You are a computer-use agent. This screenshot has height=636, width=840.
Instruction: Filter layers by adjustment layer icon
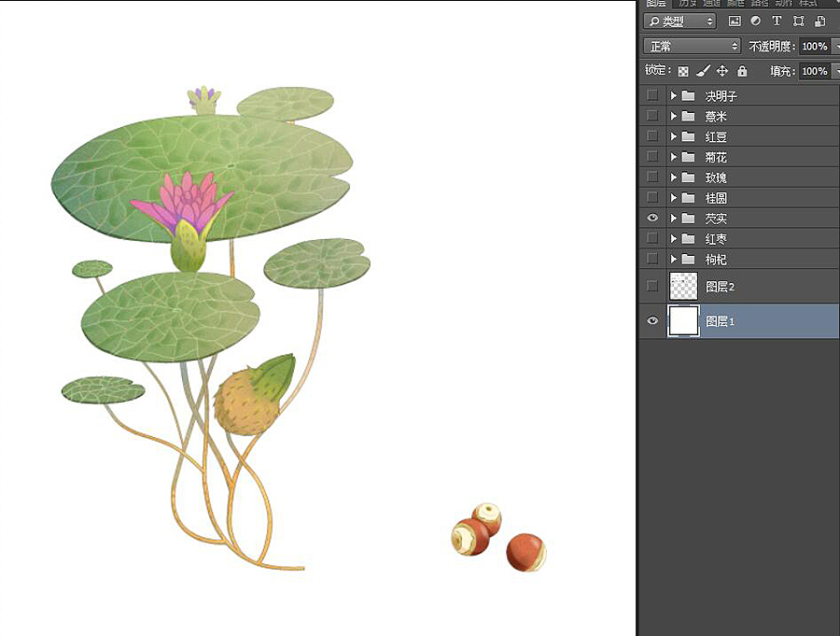click(x=755, y=21)
